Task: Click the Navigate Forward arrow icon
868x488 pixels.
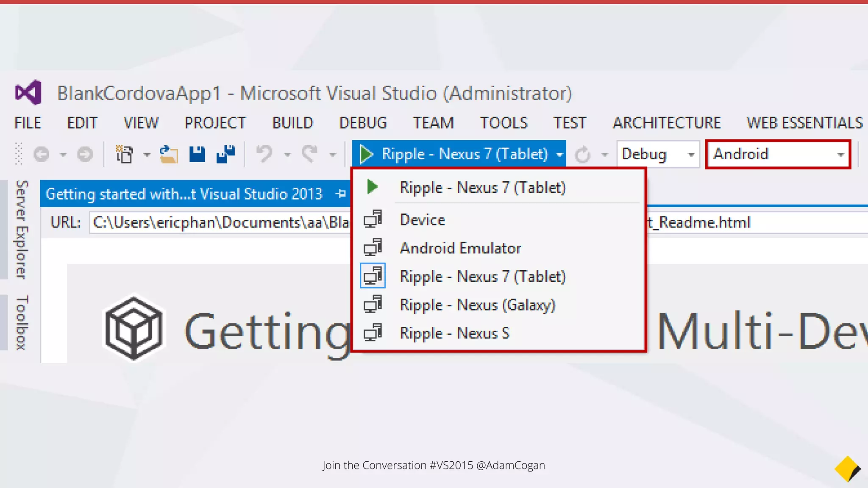Action: [x=85, y=154]
